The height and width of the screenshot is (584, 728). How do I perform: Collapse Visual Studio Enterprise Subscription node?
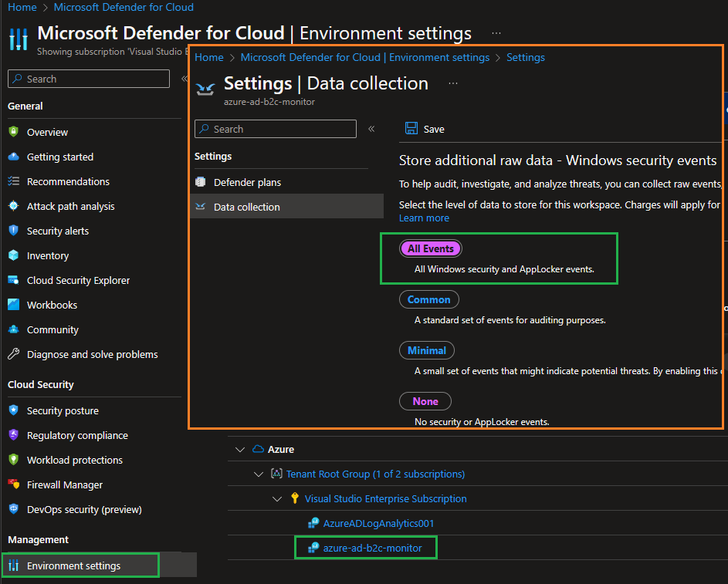[277, 498]
